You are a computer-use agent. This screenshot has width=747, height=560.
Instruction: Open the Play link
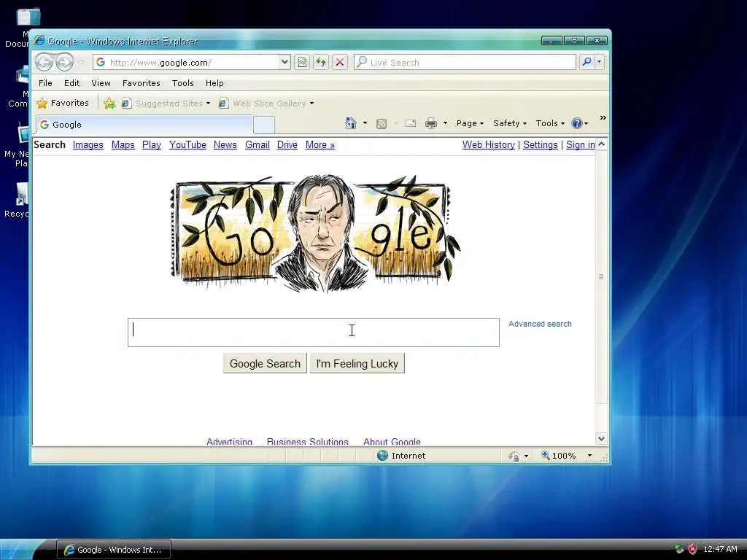click(x=152, y=145)
